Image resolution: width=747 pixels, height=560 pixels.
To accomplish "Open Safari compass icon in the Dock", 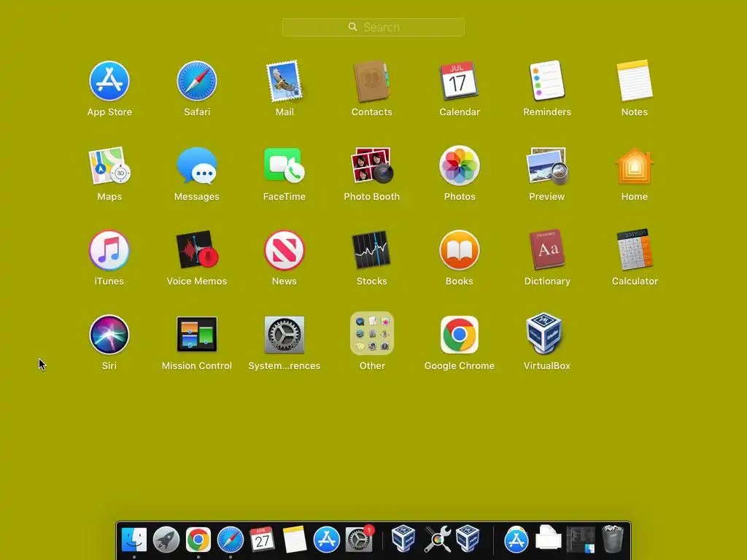I will click(230, 540).
